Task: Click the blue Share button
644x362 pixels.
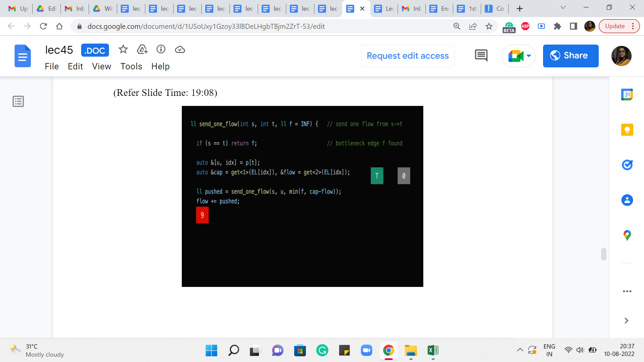Action: coord(571,56)
